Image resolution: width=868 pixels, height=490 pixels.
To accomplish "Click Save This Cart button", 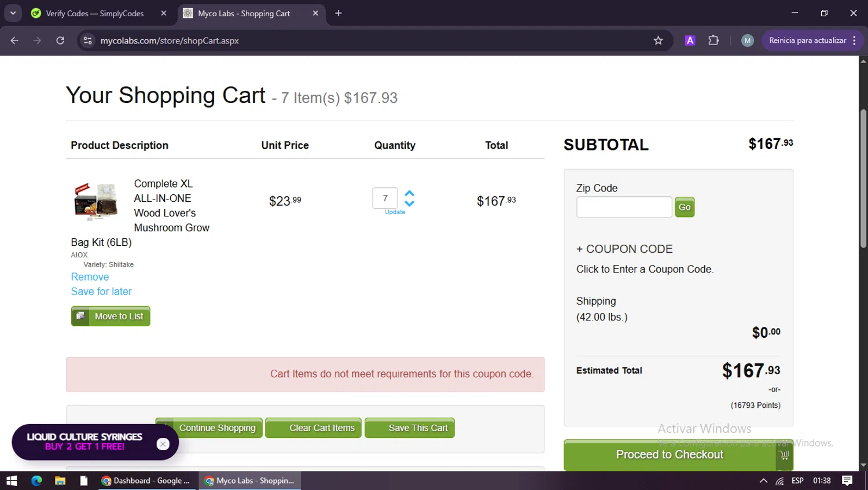I will click(x=410, y=428).
